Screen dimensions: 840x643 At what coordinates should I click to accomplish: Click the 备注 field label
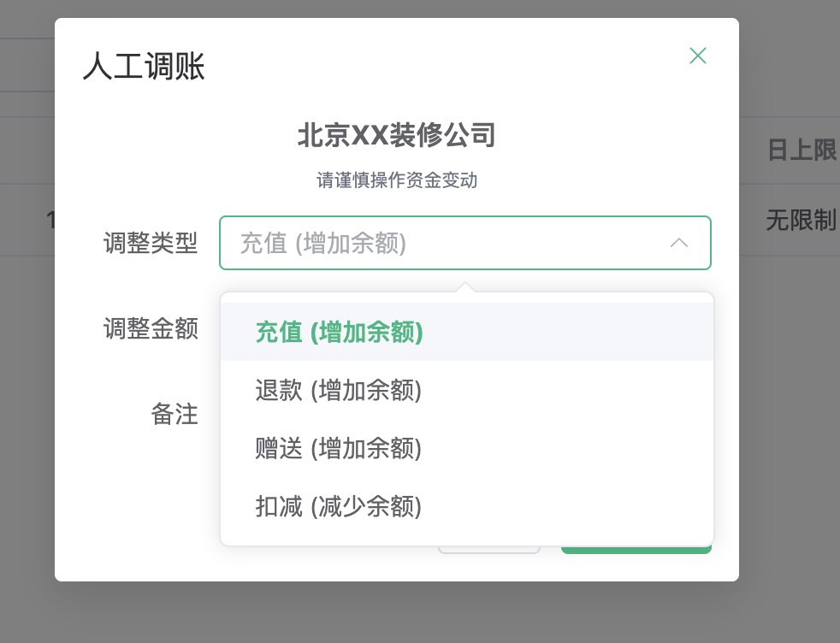click(175, 414)
